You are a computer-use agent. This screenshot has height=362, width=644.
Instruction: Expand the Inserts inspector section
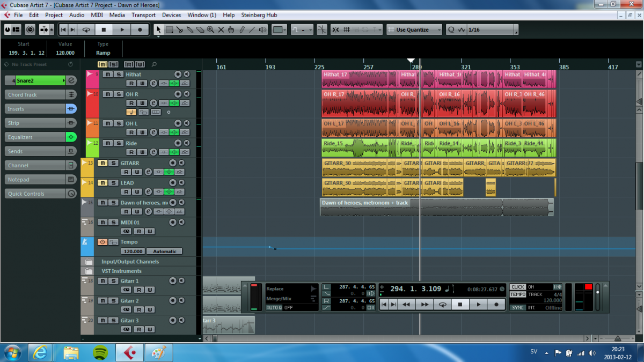(40, 109)
